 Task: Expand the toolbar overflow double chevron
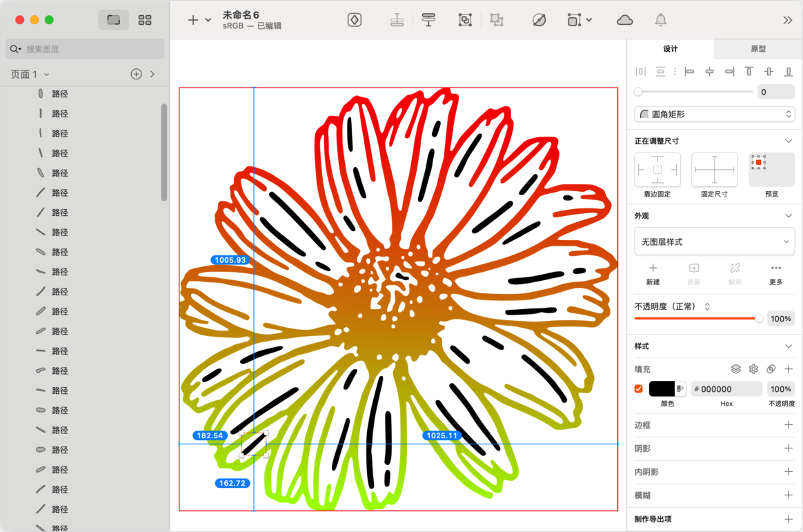point(788,20)
